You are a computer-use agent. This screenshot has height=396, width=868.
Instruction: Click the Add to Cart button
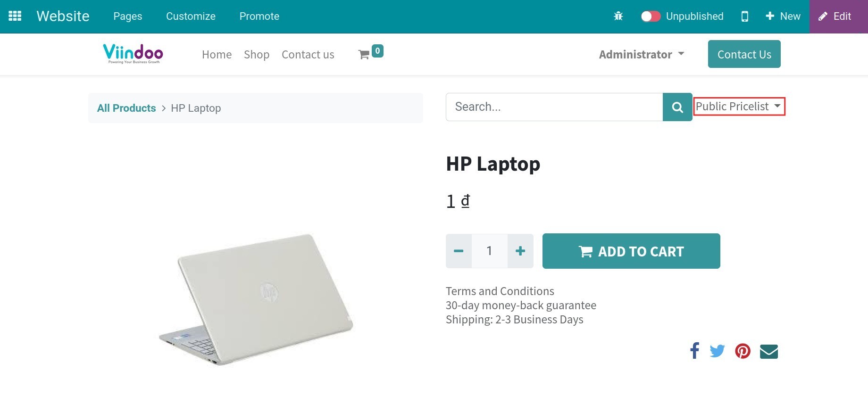tap(631, 251)
